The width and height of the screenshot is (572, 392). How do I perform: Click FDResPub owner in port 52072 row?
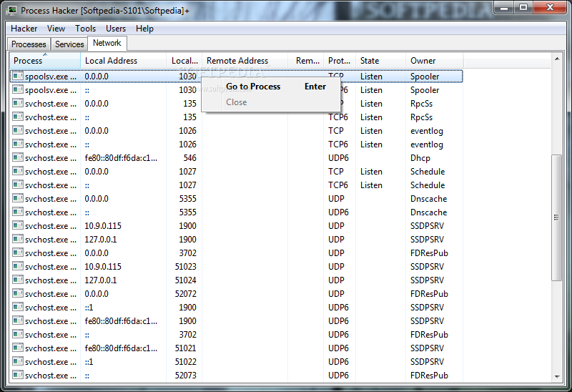pyautogui.click(x=429, y=294)
